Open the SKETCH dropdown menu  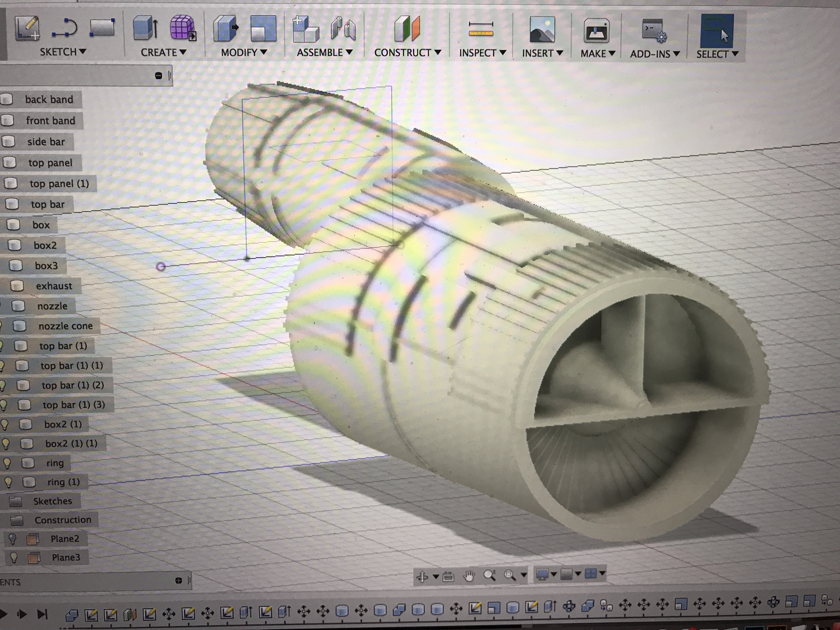click(x=63, y=52)
